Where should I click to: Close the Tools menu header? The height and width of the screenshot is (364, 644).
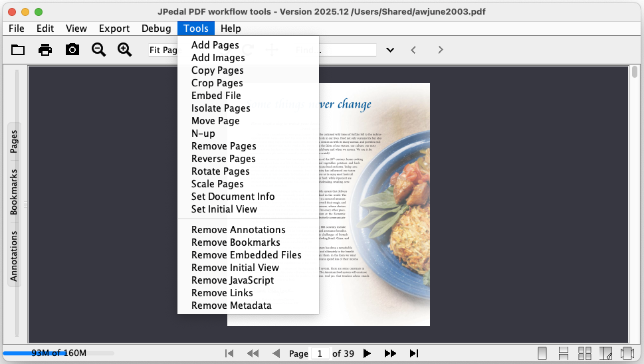196,29
